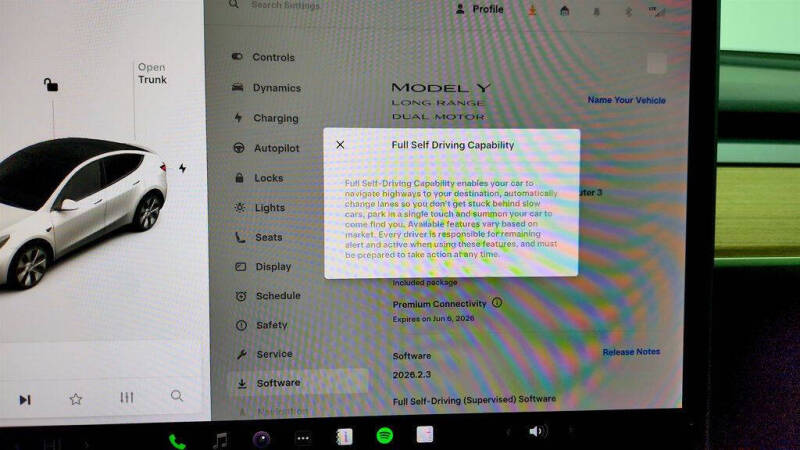Tap Open Trunk on the car view
The image size is (800, 450).
(x=152, y=73)
